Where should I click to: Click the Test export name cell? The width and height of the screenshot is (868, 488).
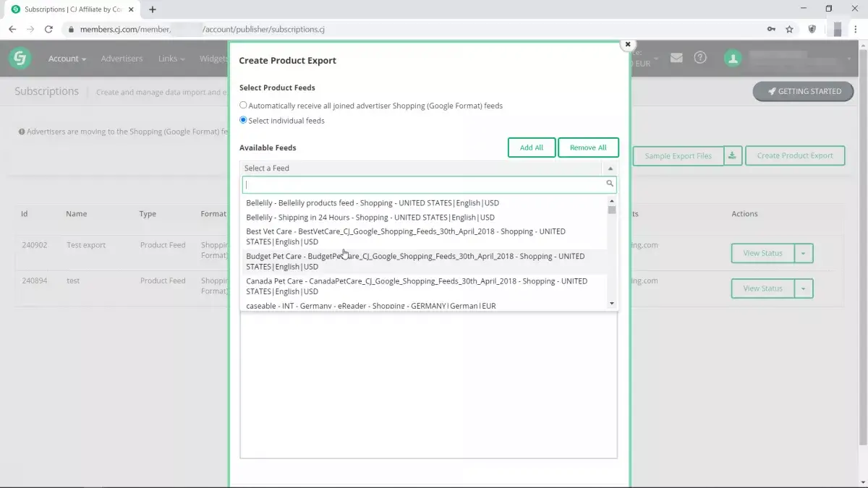coord(86,245)
